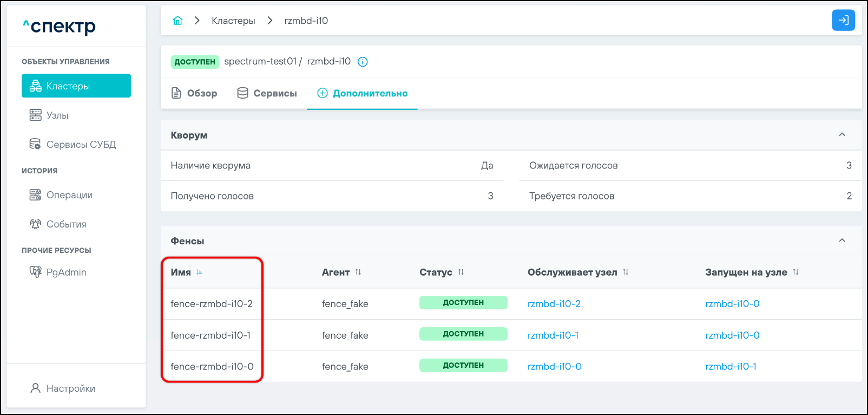Sort by Агент column arrows

point(358,272)
